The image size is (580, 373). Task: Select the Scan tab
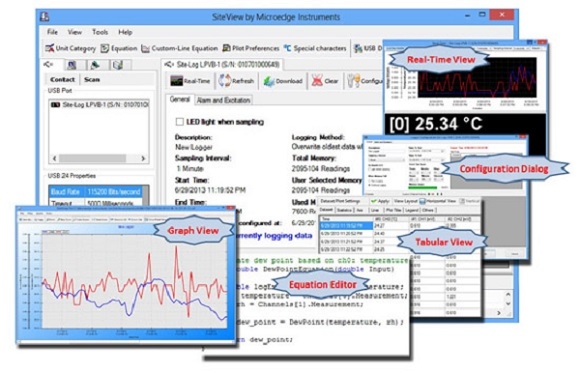pyautogui.click(x=92, y=80)
